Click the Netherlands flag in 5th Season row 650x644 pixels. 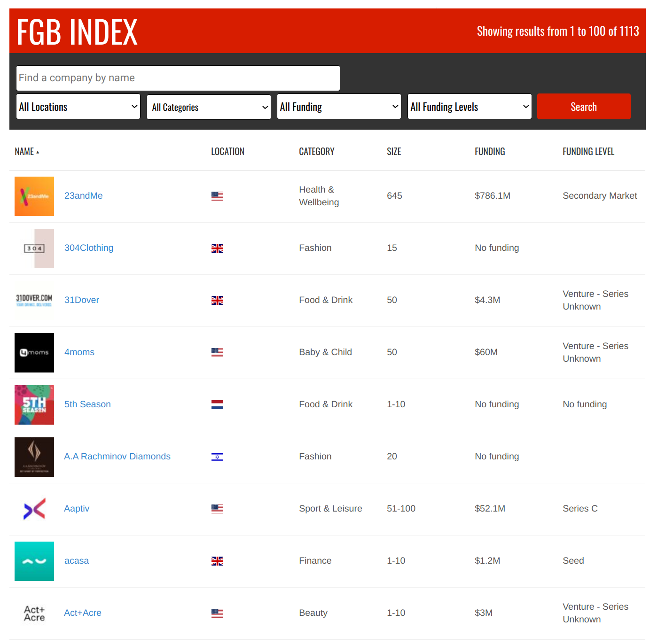[x=217, y=405]
